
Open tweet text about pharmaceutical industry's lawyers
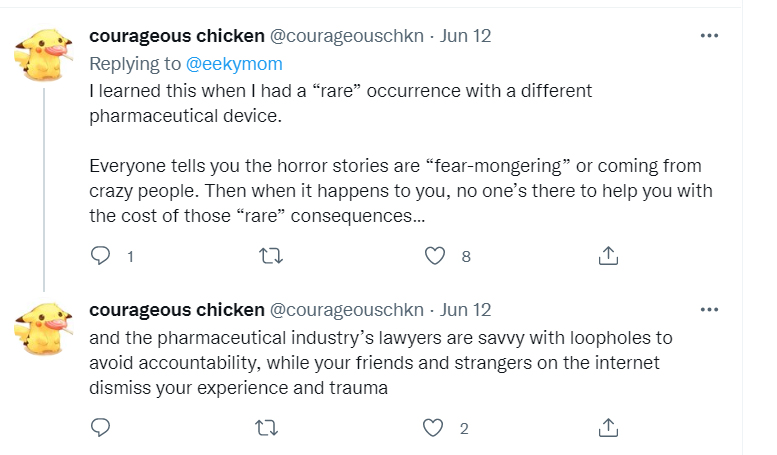click(380, 362)
